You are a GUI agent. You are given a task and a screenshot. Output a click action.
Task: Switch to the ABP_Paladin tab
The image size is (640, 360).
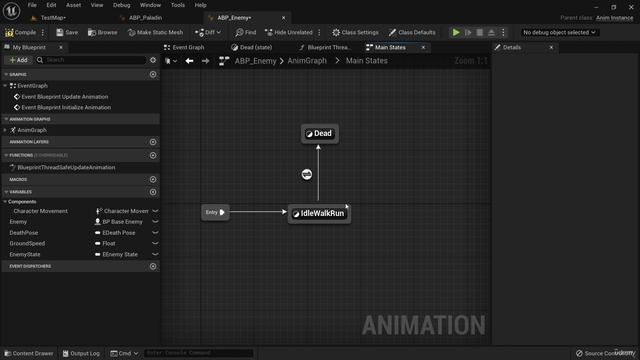(145, 18)
